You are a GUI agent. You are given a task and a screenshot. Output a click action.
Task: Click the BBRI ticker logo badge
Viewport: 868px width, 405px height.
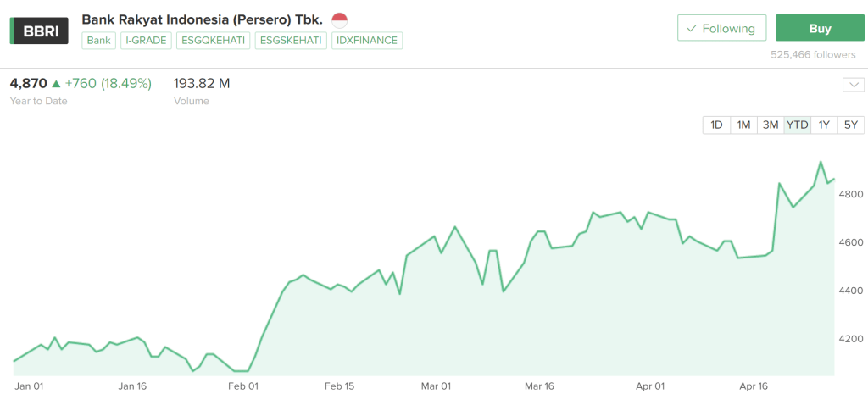(39, 30)
